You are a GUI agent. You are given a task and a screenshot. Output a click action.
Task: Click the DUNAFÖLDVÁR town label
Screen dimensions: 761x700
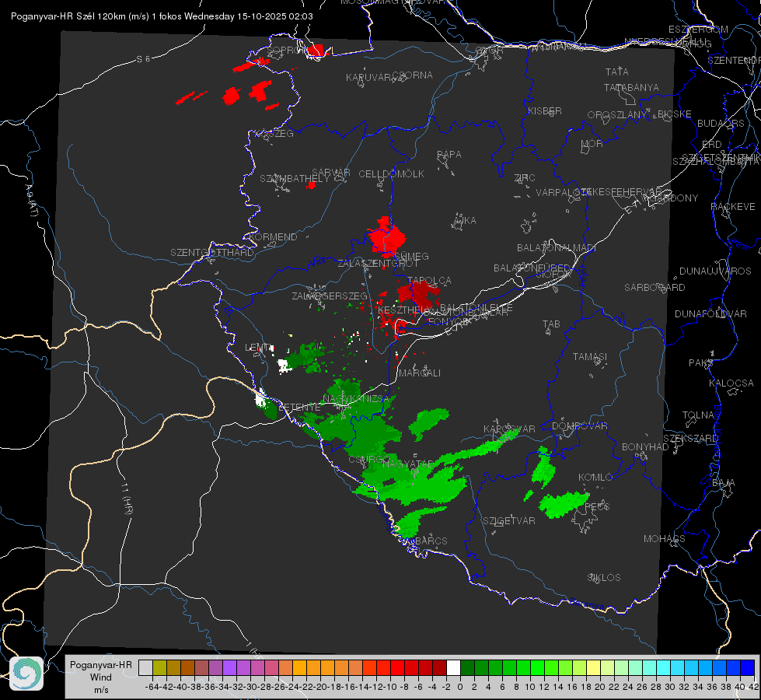coord(710,313)
